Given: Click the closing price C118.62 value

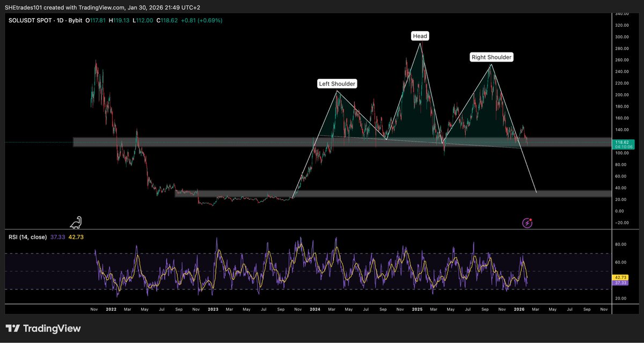Looking at the screenshot, I should (167, 20).
